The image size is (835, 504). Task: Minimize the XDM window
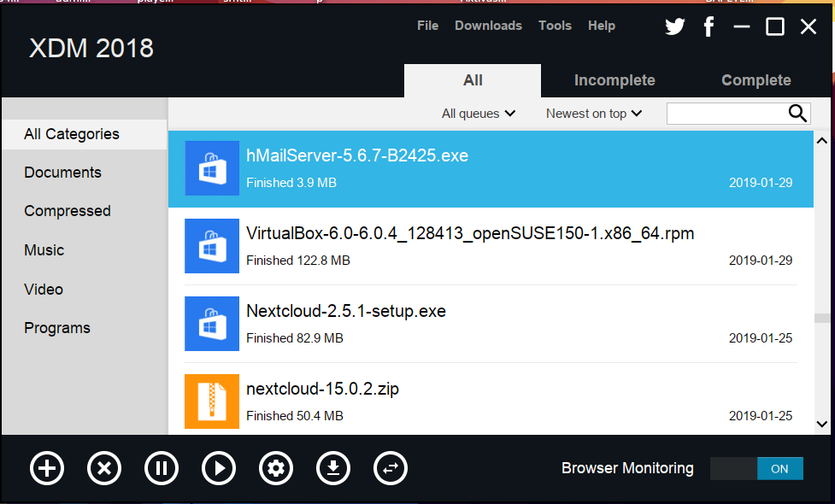[x=741, y=26]
